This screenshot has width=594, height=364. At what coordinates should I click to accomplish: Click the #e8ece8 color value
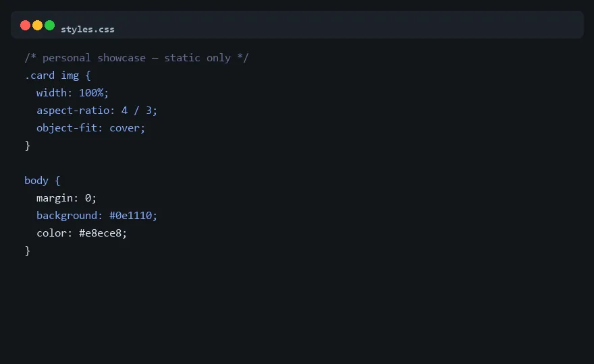101,233
